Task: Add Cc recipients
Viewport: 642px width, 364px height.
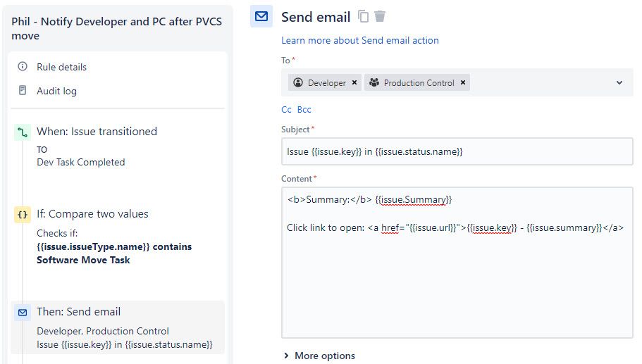Action: coord(286,110)
